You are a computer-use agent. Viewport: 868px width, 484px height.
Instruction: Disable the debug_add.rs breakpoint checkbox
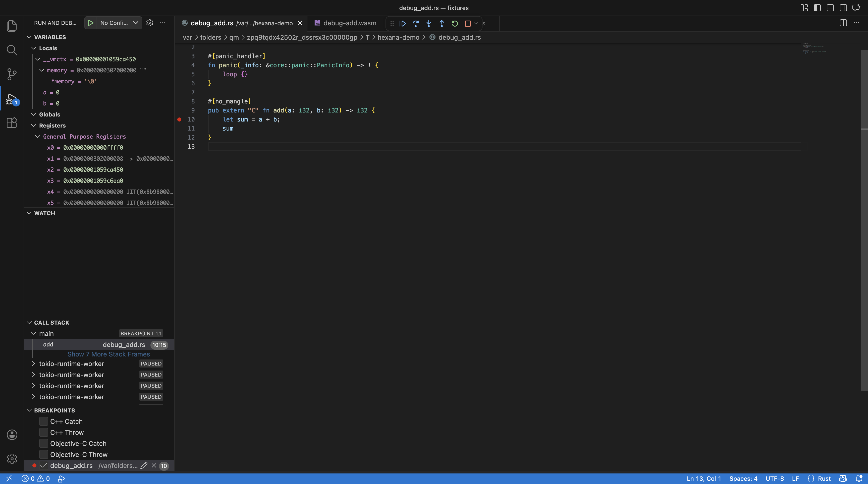coord(43,465)
